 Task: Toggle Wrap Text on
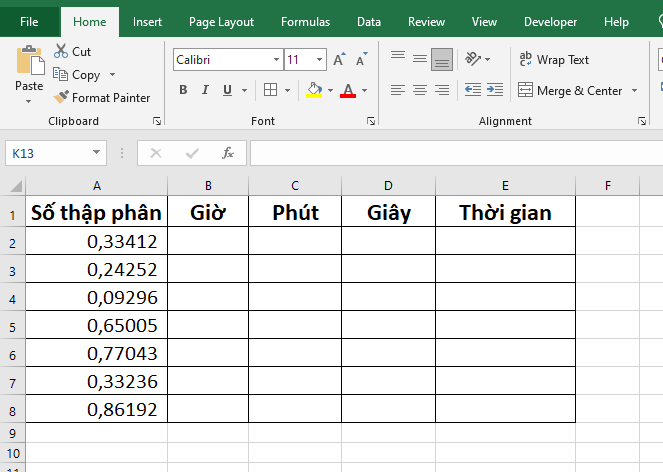(x=554, y=60)
